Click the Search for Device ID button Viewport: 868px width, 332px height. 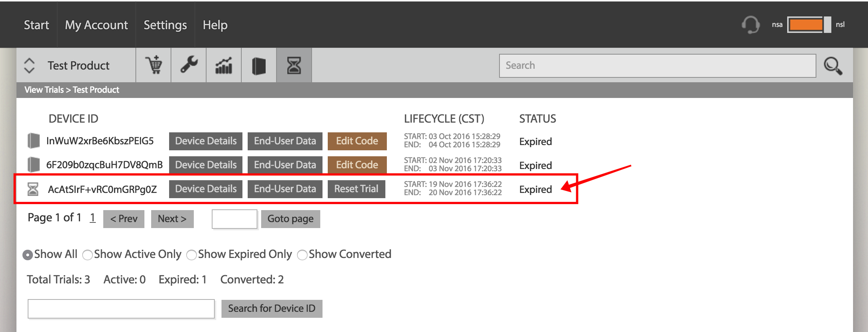pyautogui.click(x=272, y=308)
